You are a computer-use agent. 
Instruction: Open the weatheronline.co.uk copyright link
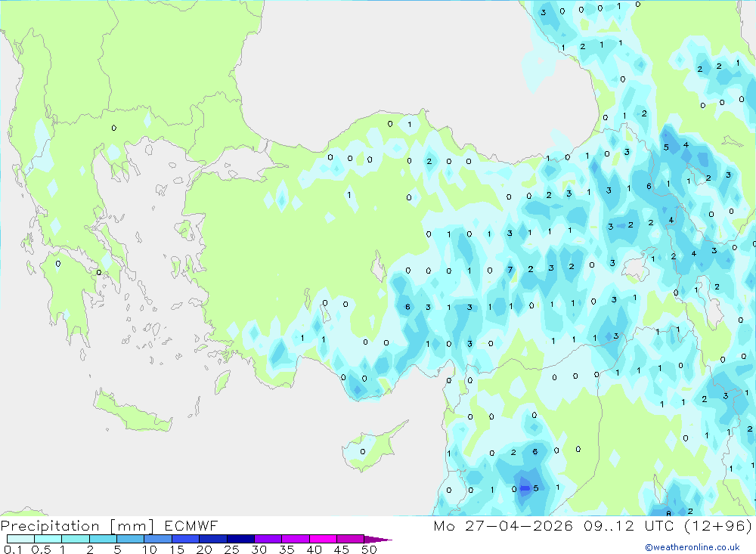point(692,547)
